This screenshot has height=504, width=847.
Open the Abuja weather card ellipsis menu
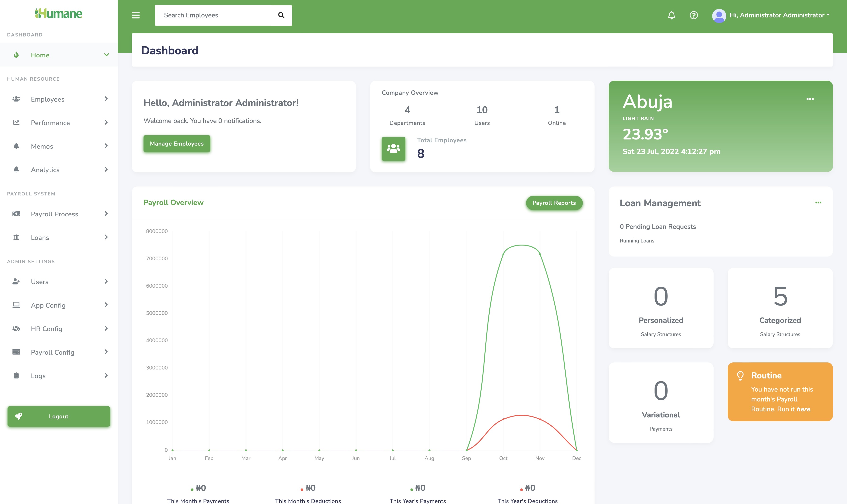tap(810, 99)
